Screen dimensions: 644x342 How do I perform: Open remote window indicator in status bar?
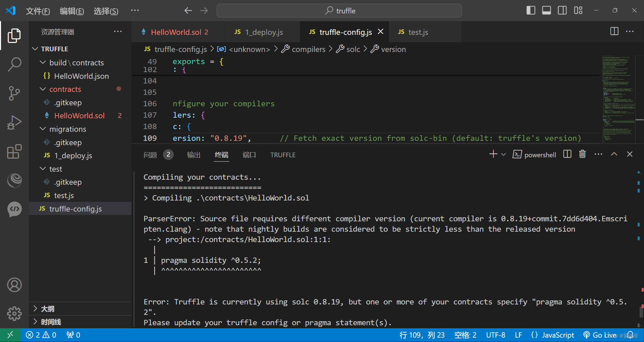pos(10,335)
